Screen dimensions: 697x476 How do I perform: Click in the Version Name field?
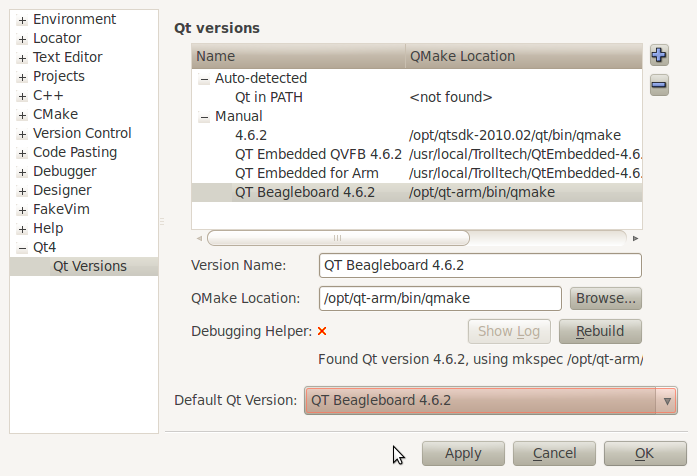click(x=479, y=265)
